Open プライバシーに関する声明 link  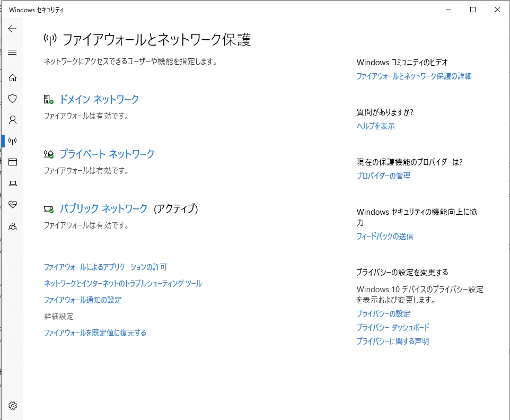(393, 341)
